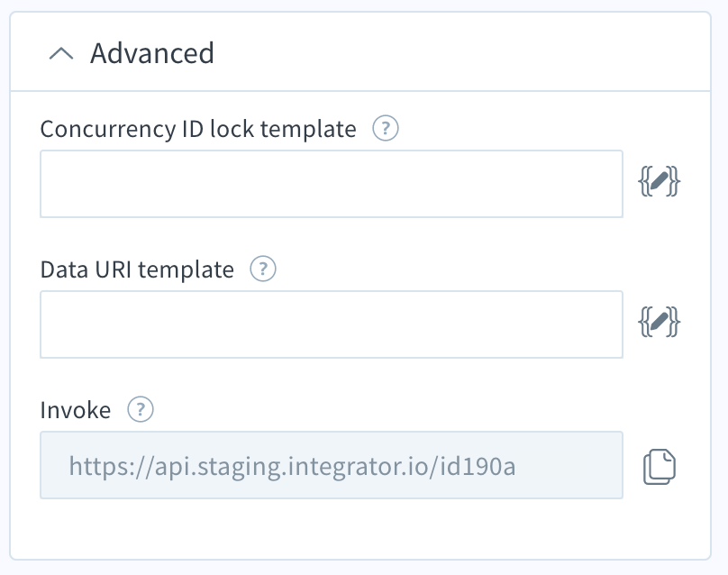Click the blank strip above the Concurrency label

(x=360, y=103)
